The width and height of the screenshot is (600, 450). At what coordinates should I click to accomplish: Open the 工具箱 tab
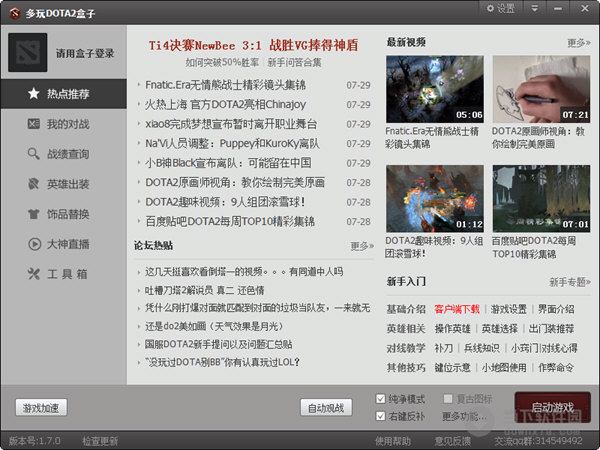point(64,274)
